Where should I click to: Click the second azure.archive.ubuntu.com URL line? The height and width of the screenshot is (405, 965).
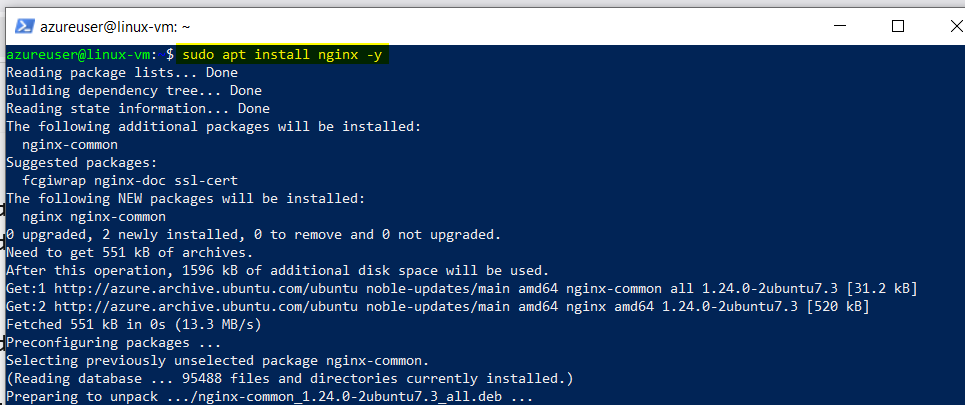(438, 306)
